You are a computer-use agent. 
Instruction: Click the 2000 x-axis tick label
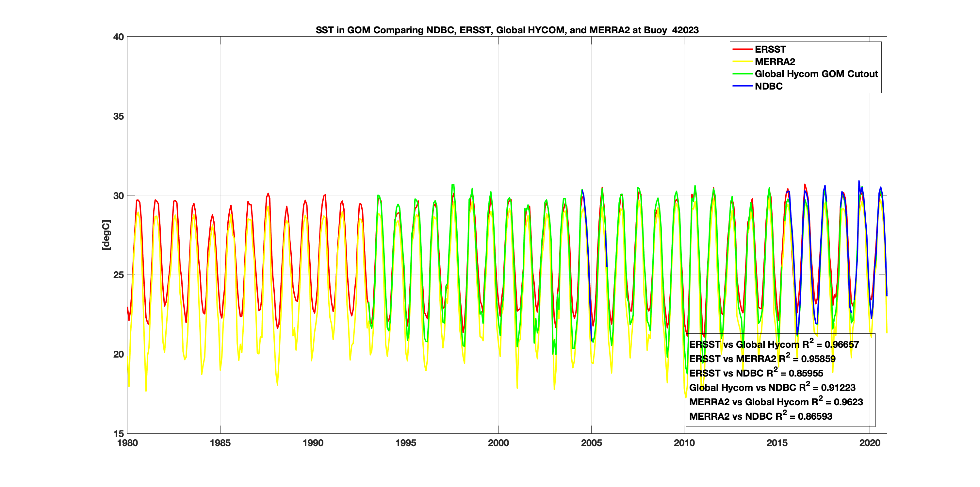pos(498,443)
